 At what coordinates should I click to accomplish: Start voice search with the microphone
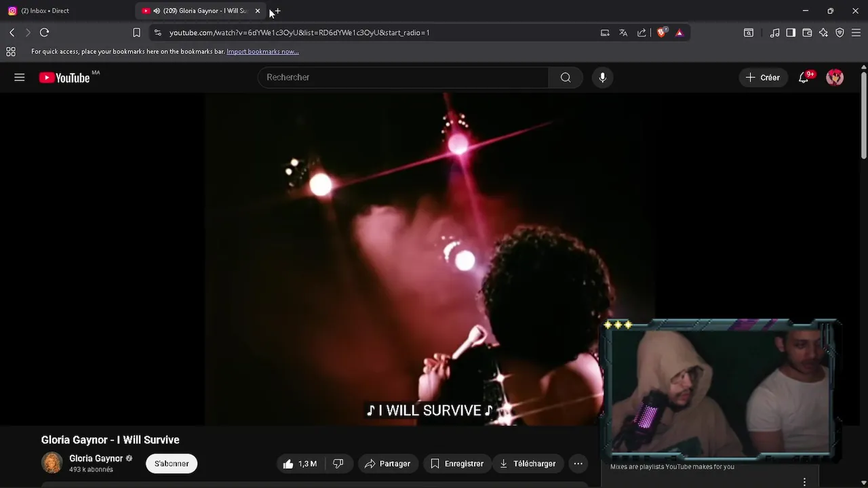pos(602,77)
